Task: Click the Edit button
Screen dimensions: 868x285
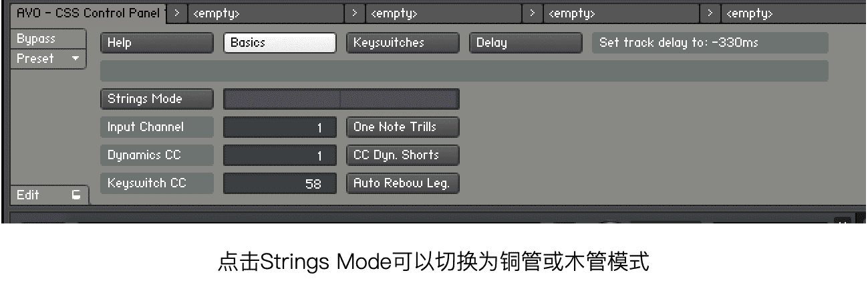Action: pyautogui.click(x=40, y=195)
